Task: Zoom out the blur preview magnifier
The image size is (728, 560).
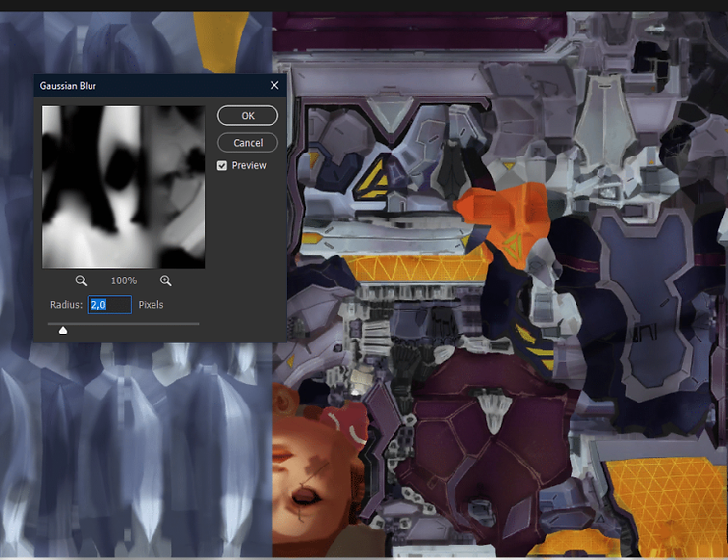Action: point(81,280)
